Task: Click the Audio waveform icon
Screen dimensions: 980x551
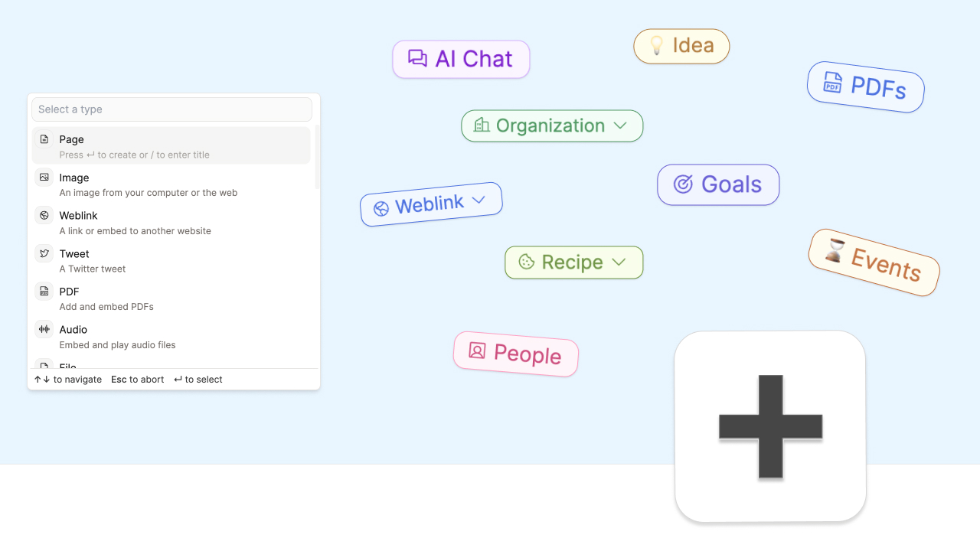Action: [44, 329]
